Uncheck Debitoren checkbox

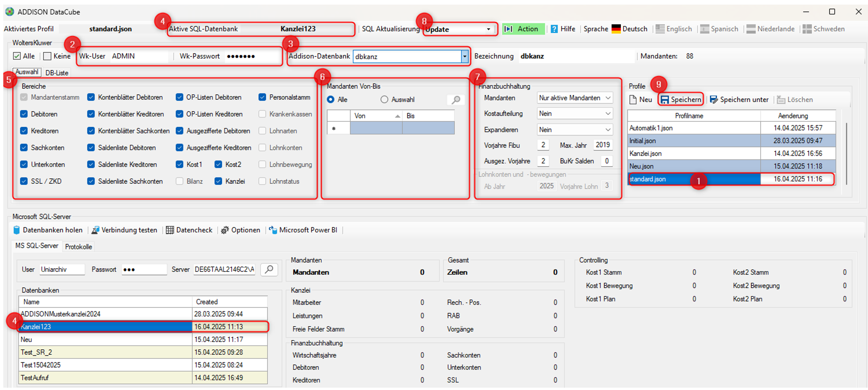24,114
